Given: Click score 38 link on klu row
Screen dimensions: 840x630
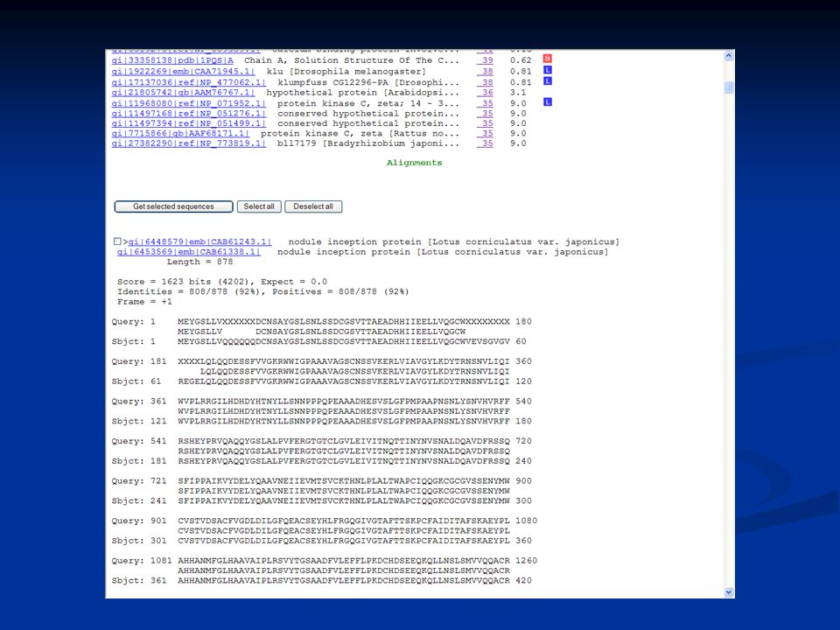Looking at the screenshot, I should click(486, 71).
